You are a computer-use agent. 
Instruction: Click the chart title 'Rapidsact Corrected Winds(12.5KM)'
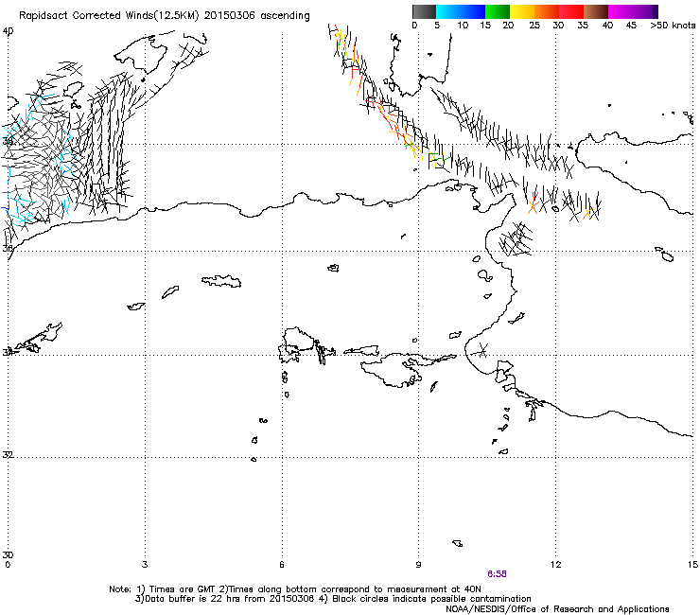click(109, 16)
